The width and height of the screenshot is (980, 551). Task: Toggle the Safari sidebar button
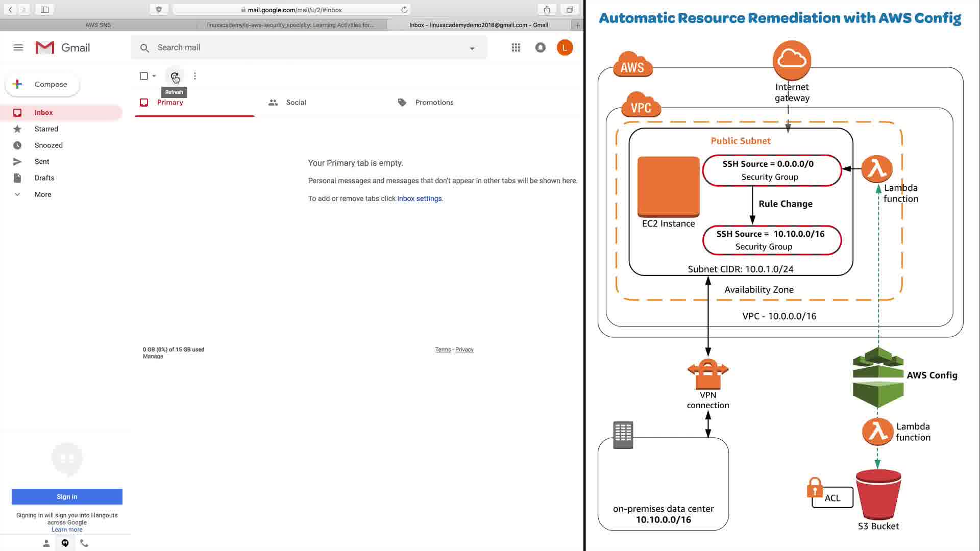45,10
